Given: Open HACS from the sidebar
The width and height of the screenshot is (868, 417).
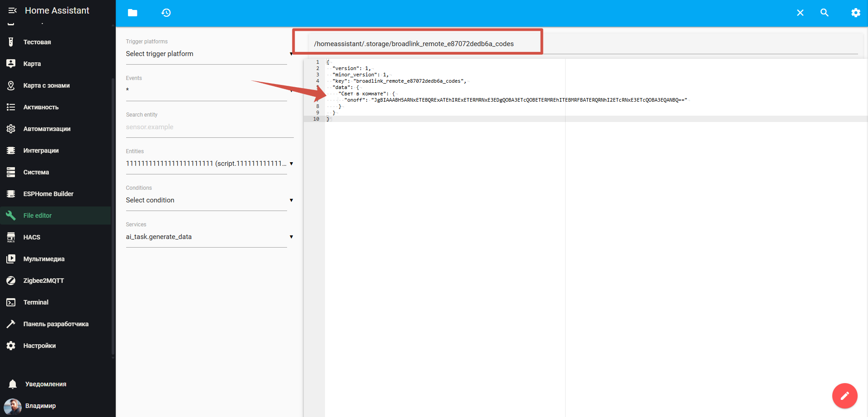Looking at the screenshot, I should tap(32, 237).
